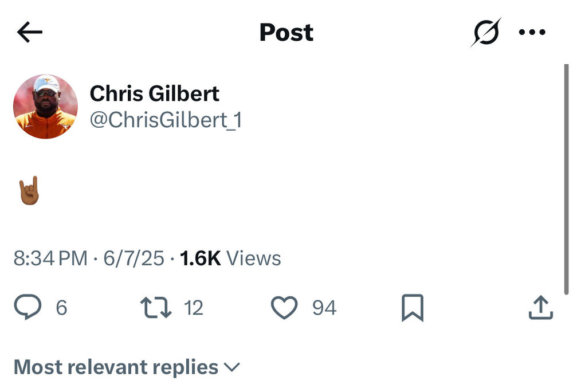The image size is (573, 392).
Task: Click the 12 reposts count
Action: pos(194,308)
